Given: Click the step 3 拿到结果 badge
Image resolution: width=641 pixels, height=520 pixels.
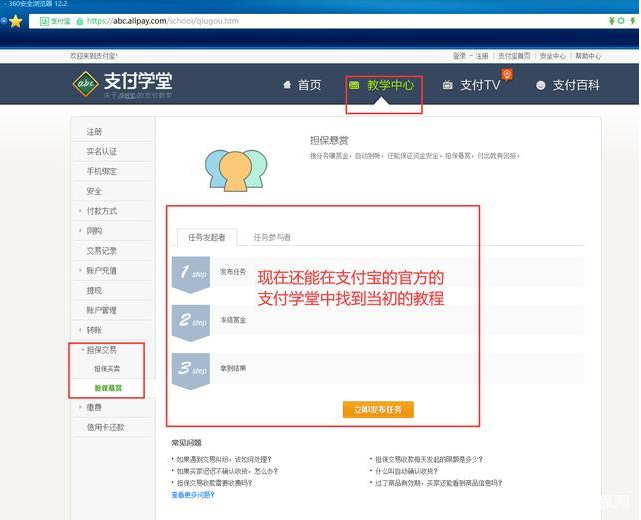Looking at the screenshot, I should tap(190, 368).
